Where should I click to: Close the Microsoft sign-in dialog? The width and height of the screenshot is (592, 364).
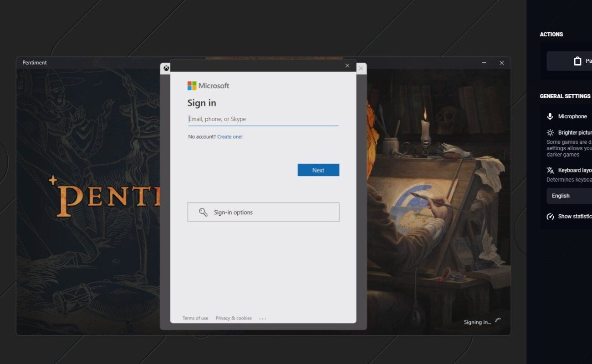pyautogui.click(x=347, y=66)
